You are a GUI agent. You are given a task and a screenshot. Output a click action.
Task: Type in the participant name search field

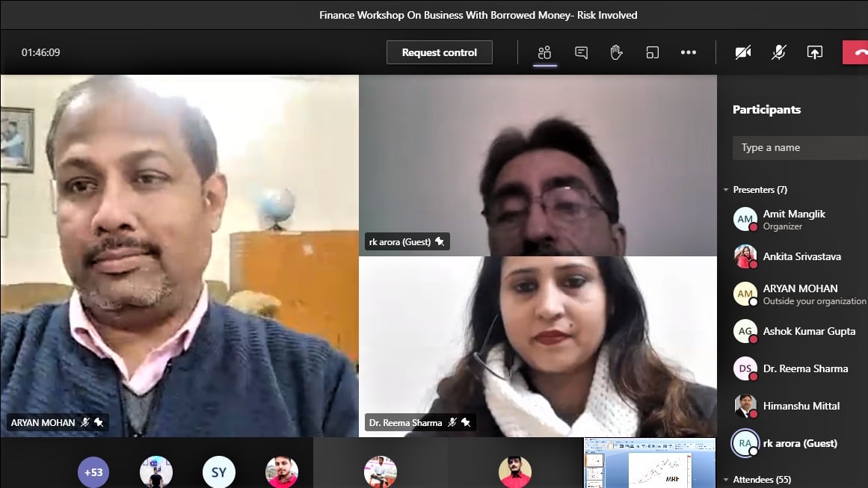point(798,148)
